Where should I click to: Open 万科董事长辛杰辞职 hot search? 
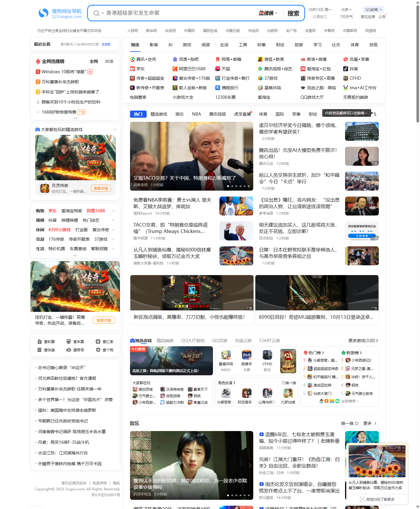(60, 82)
